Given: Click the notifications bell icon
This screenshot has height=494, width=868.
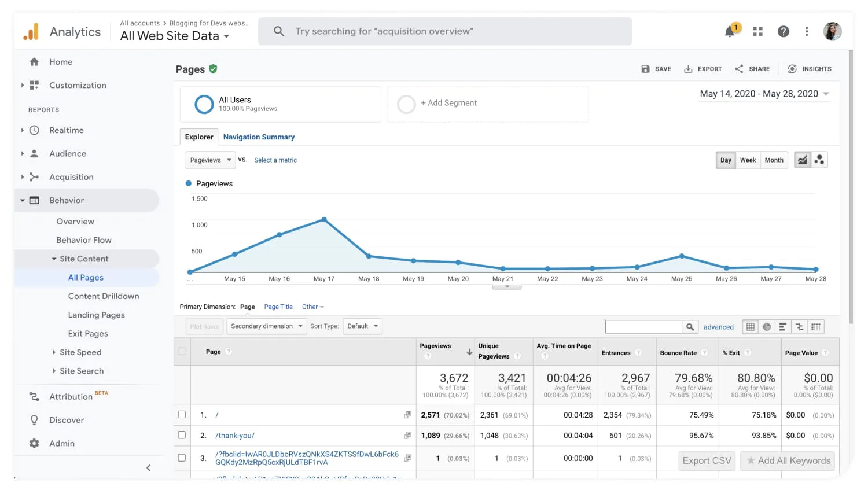Looking at the screenshot, I should coord(730,31).
